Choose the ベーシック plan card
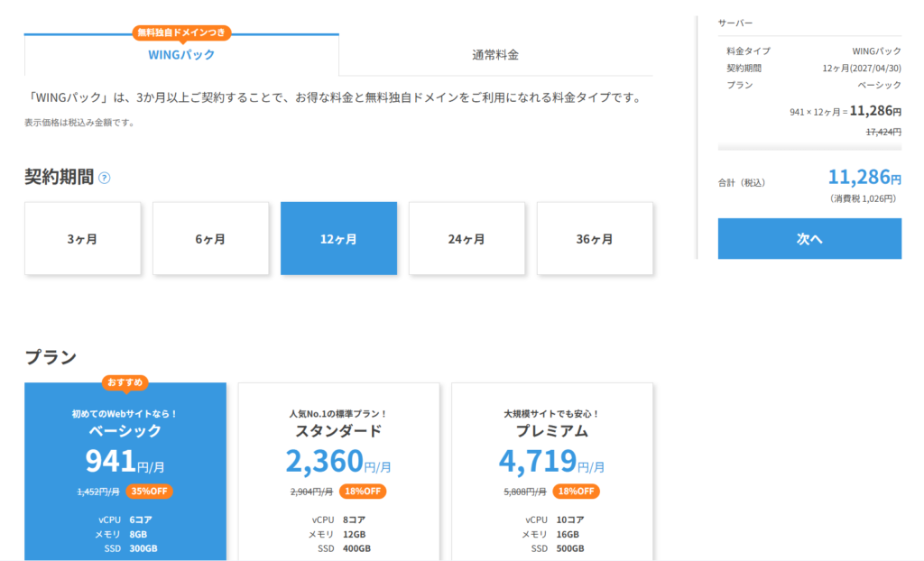The width and height of the screenshot is (924, 561). (x=125, y=472)
